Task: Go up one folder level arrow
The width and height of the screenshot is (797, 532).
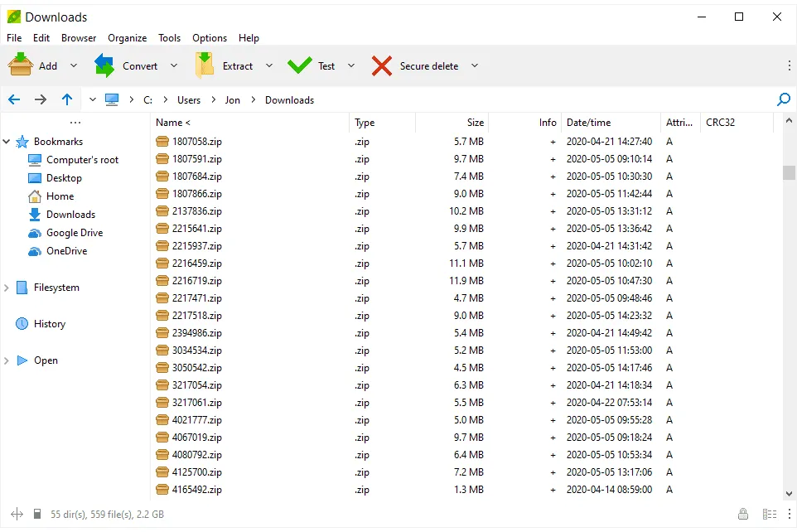Action: point(67,99)
